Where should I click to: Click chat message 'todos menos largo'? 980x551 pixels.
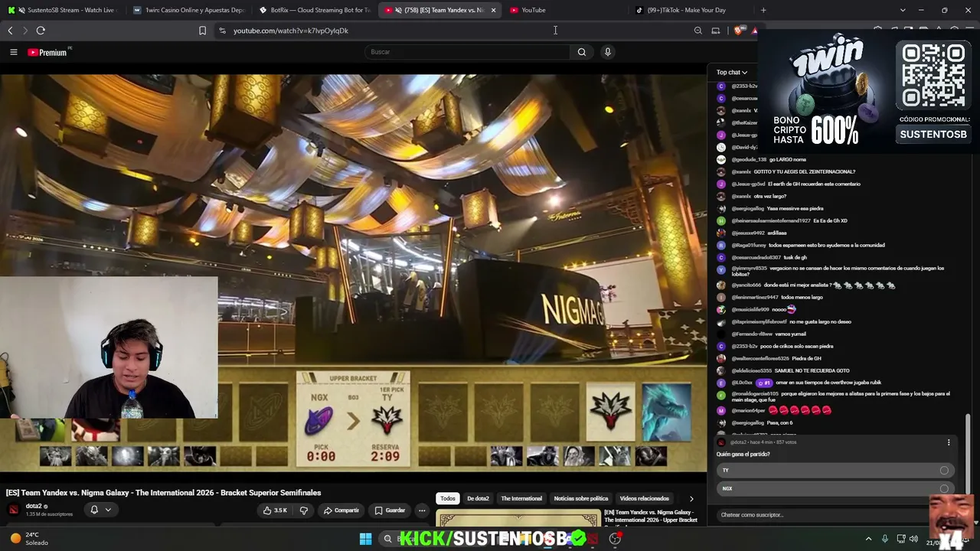click(802, 297)
